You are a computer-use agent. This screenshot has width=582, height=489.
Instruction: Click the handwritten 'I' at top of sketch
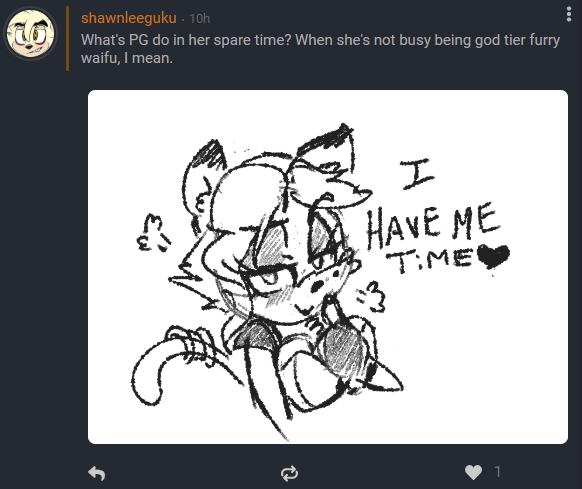pyautogui.click(x=416, y=174)
